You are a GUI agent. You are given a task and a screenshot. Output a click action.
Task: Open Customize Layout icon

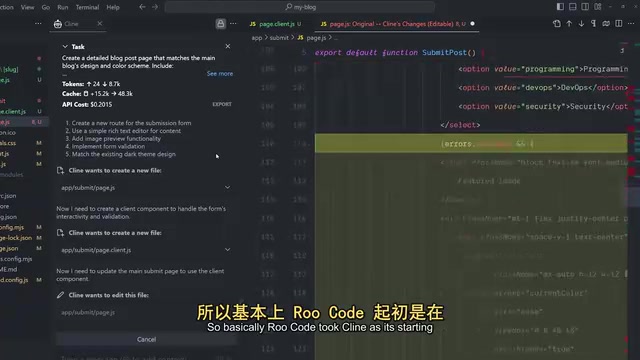tap(598, 7)
